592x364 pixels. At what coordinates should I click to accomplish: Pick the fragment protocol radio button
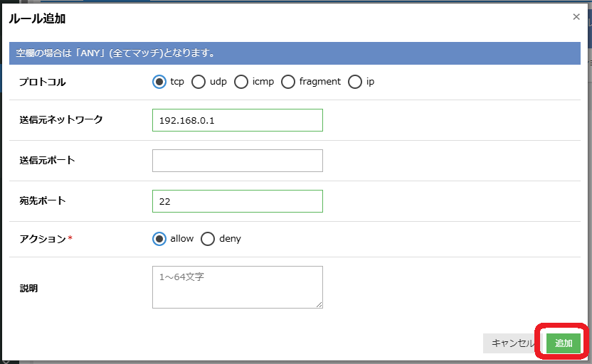[288, 82]
